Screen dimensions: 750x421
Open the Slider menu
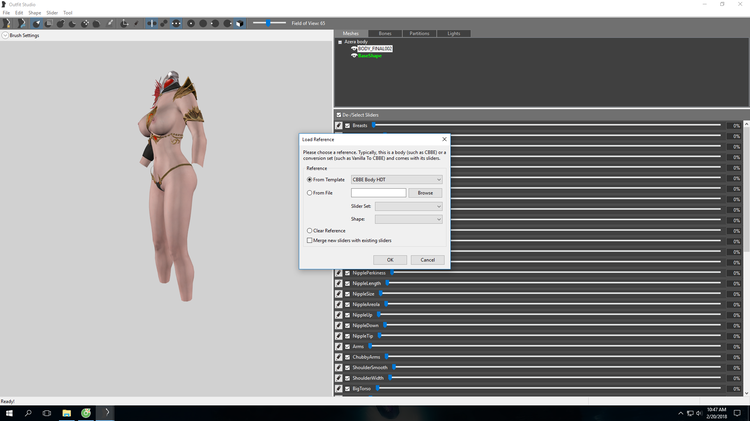point(52,13)
